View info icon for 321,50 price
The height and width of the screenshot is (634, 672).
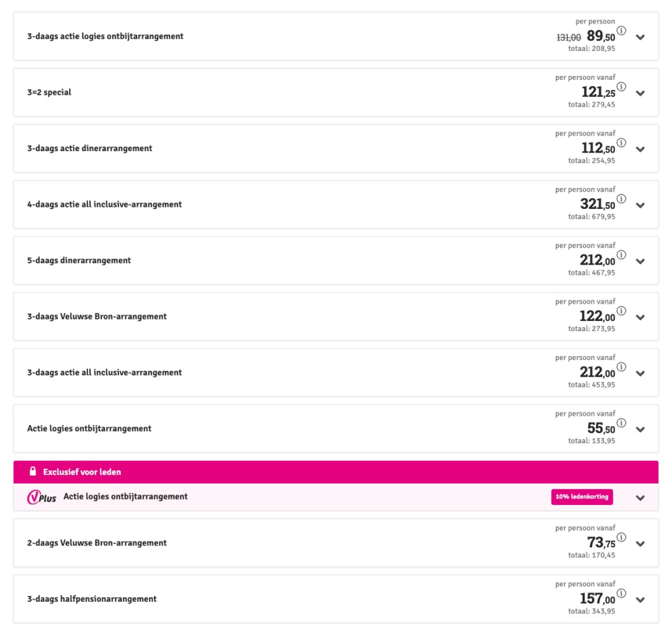(621, 199)
